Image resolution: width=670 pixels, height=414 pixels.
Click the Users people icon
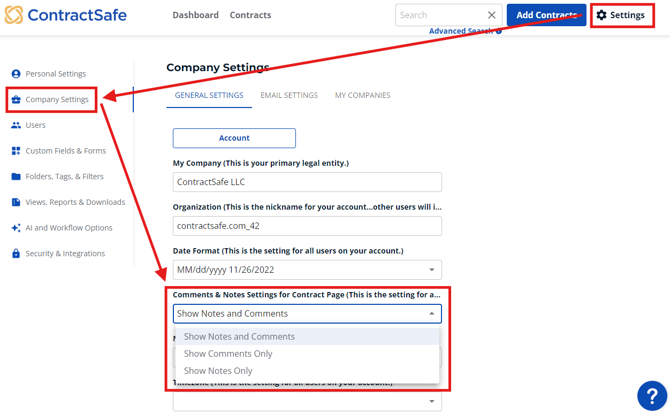pos(16,125)
